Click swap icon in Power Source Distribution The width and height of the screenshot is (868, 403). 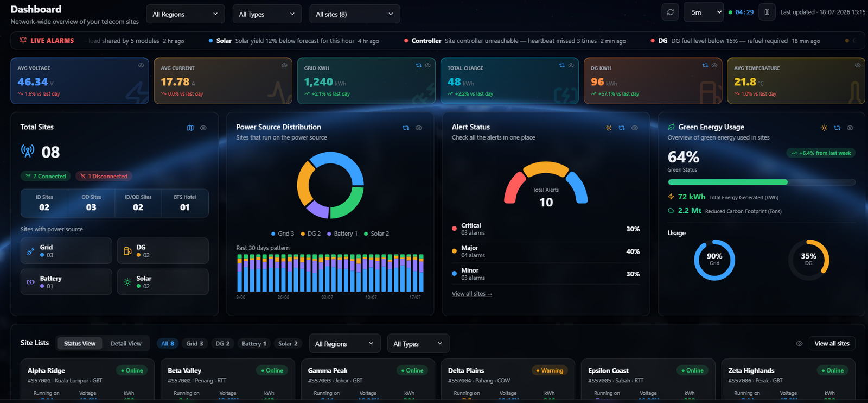tap(406, 128)
